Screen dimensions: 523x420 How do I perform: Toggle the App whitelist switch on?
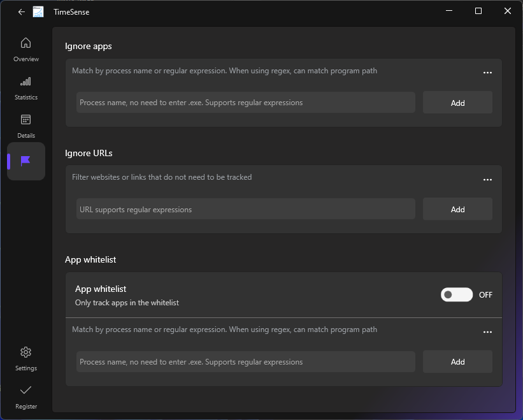457,294
